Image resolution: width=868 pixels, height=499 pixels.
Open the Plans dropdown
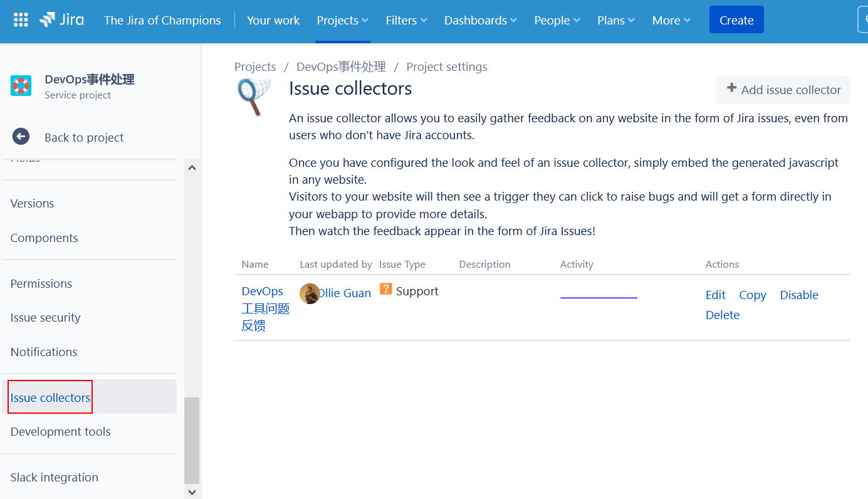[x=616, y=21]
